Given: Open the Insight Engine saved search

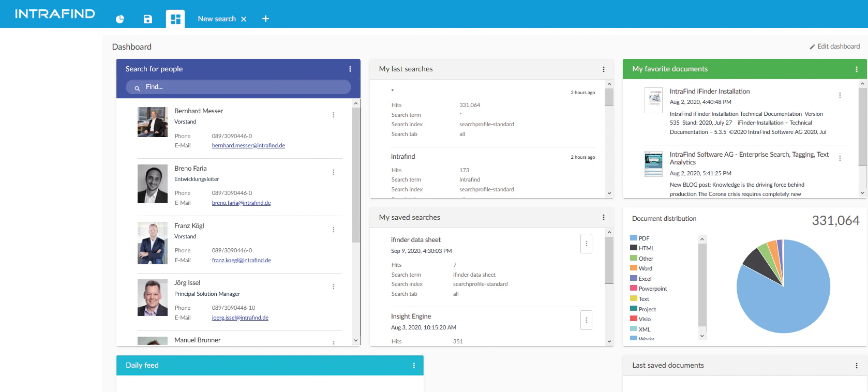Looking at the screenshot, I should tap(411, 316).
